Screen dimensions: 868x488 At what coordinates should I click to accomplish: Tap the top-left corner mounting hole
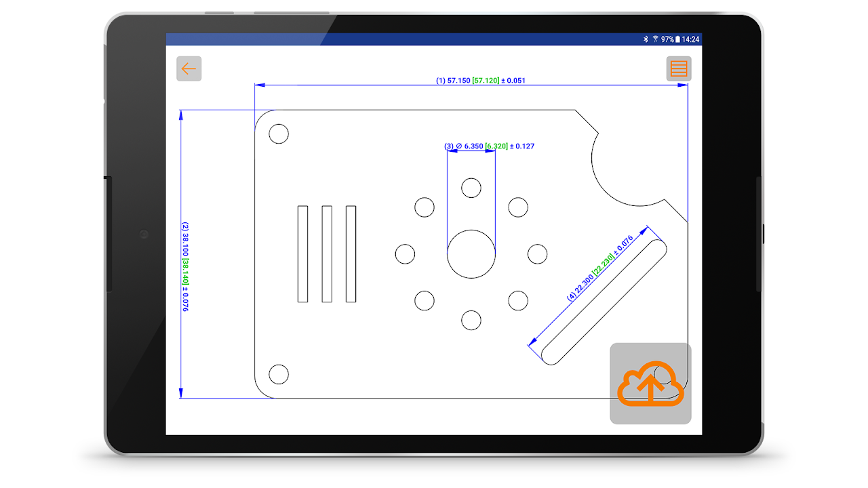click(279, 134)
